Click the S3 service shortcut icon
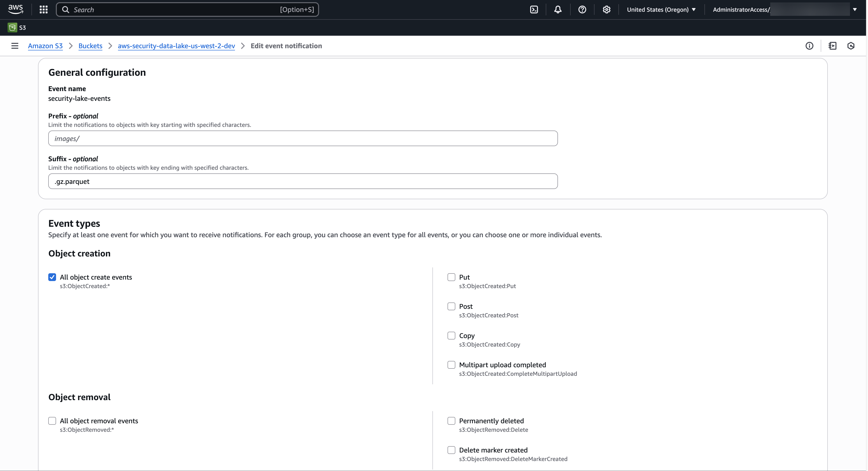The image size is (868, 471). tap(12, 28)
